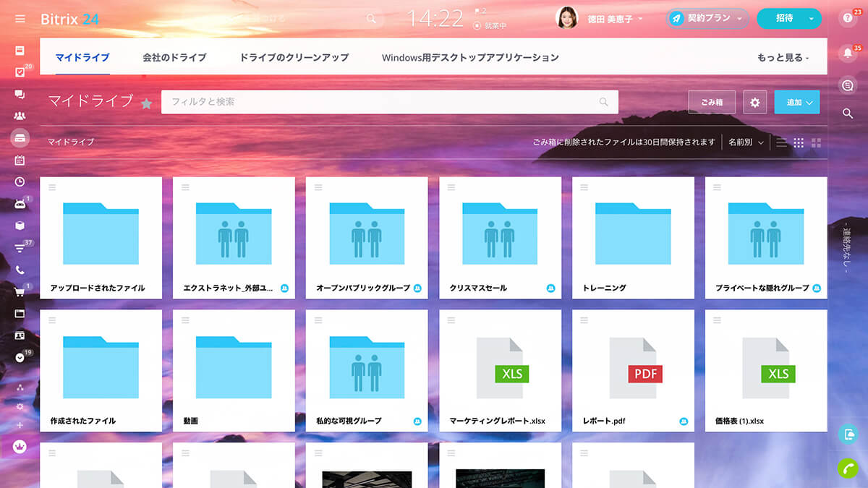Open the shopping cart icon in sidebar
Viewport: 868px width, 488px height.
tap(20, 292)
